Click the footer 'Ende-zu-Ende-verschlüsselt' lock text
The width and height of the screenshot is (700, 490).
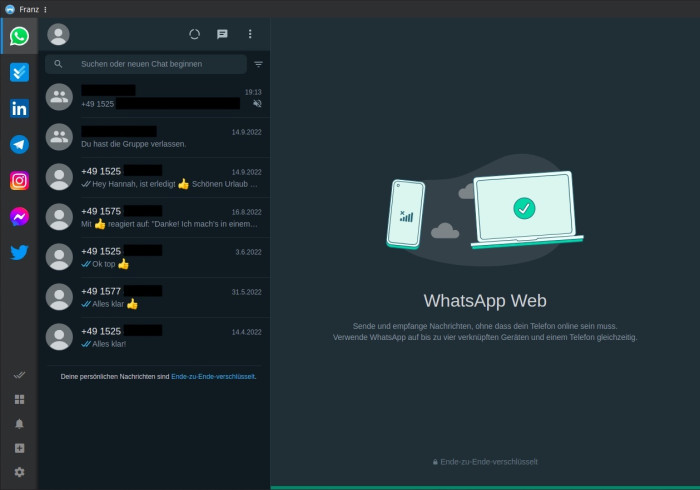(485, 462)
